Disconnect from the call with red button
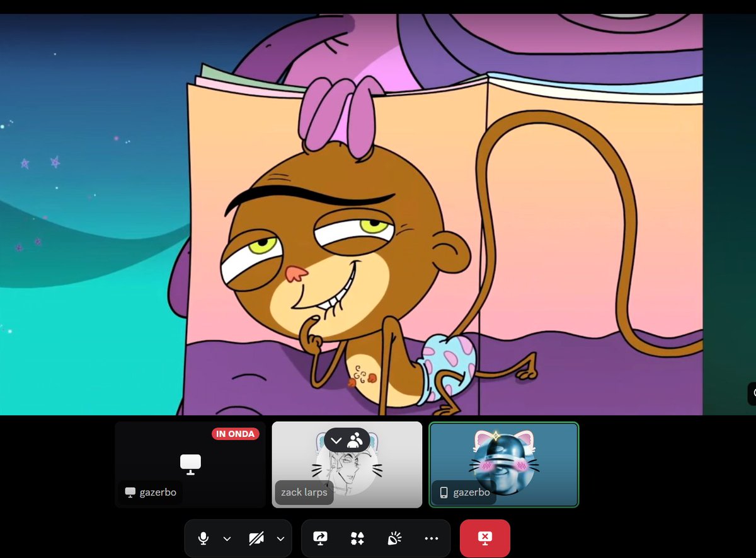This screenshot has width=756, height=558. tap(485, 538)
